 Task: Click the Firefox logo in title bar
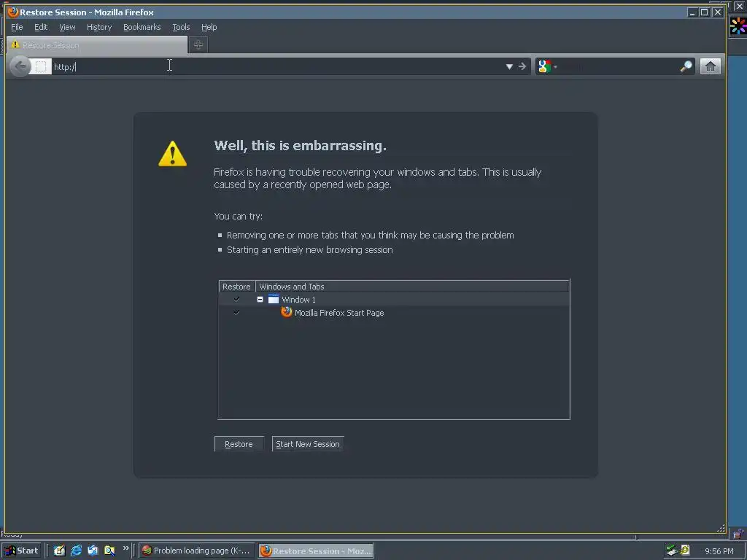[13, 12]
